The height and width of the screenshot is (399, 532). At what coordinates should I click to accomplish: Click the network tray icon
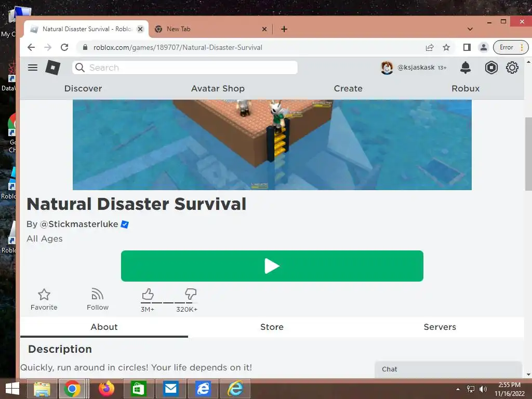tap(471, 389)
